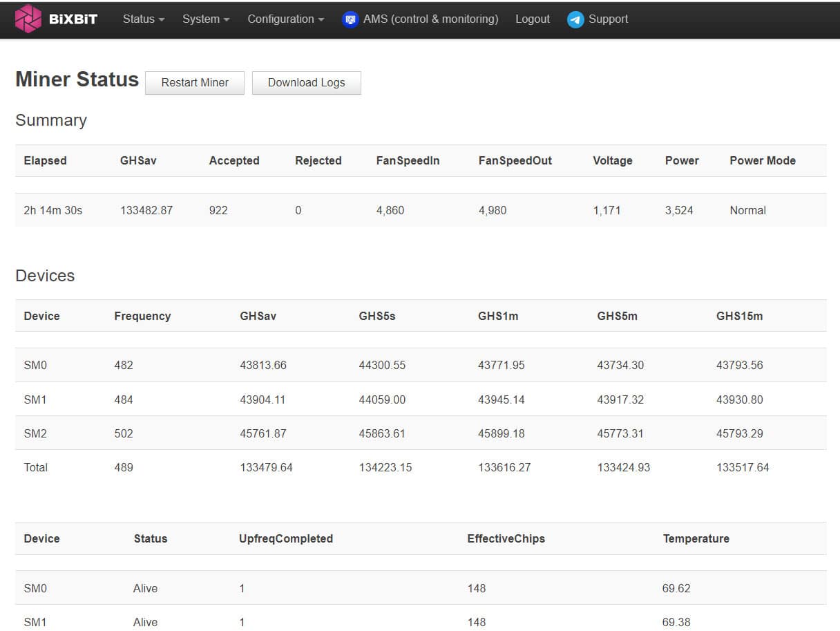
Task: Click the SM1 Alive status cell
Action: pyautogui.click(x=145, y=622)
